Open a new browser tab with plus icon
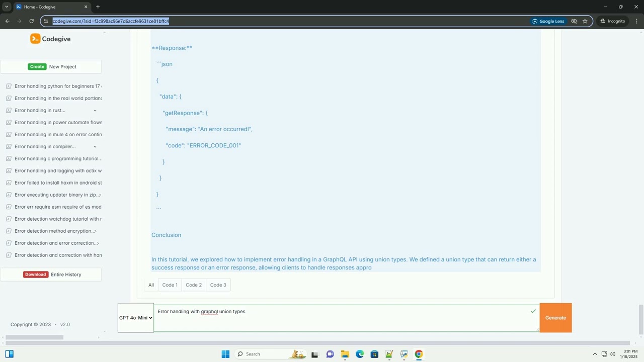644x362 pixels. (x=98, y=7)
